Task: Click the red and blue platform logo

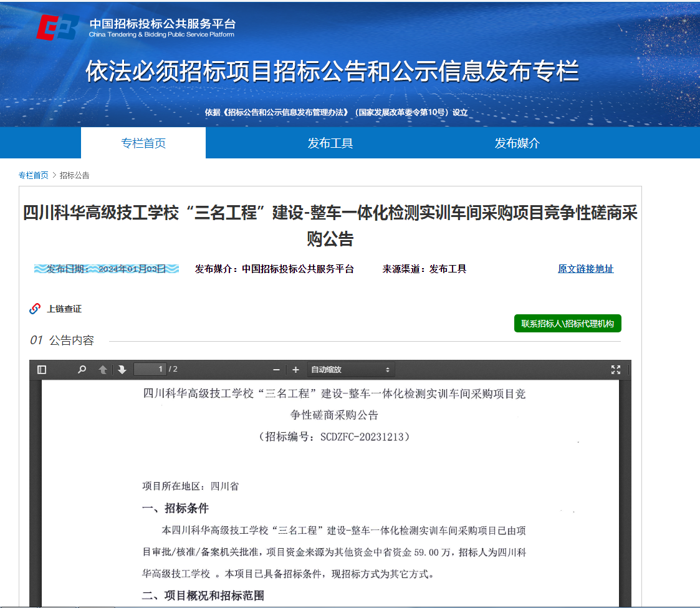Action: [x=57, y=27]
